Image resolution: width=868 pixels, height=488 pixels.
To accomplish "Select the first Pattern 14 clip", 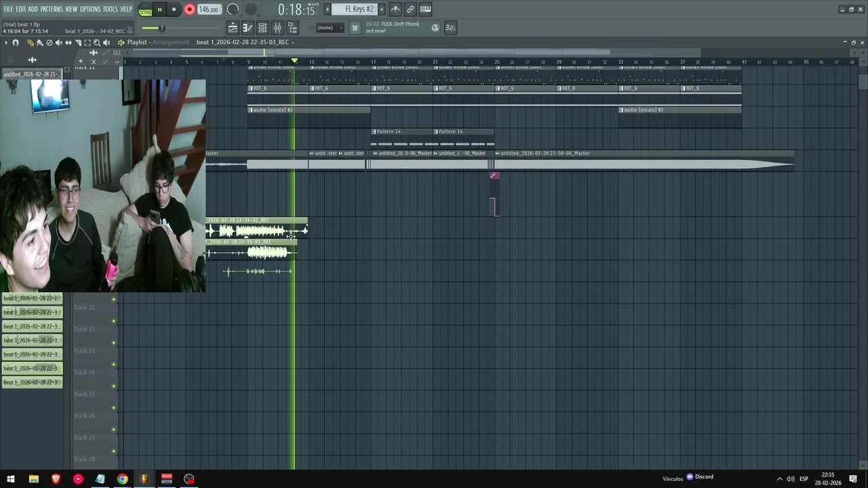I will pyautogui.click(x=401, y=137).
